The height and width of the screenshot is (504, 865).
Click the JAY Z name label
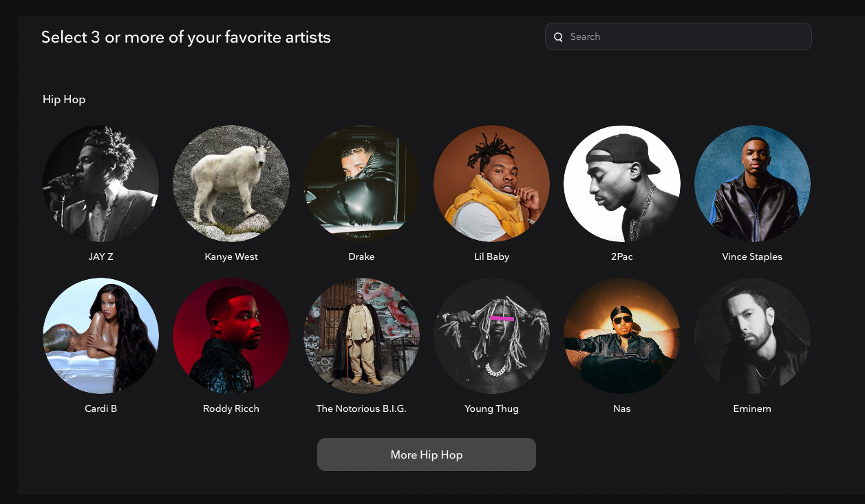101,256
